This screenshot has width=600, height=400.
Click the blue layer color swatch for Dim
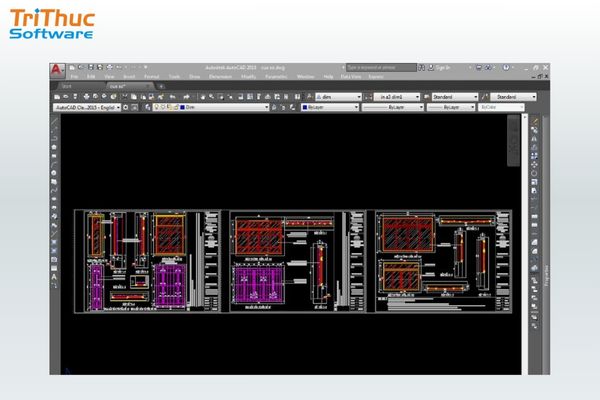(x=183, y=108)
